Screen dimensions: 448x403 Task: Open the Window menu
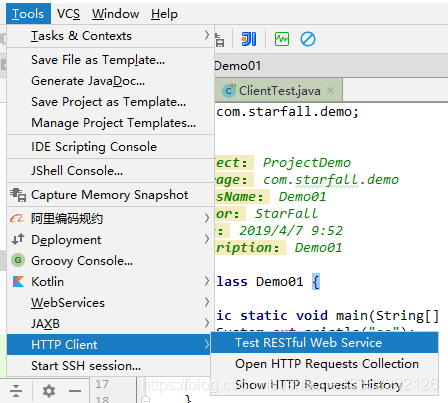click(115, 14)
